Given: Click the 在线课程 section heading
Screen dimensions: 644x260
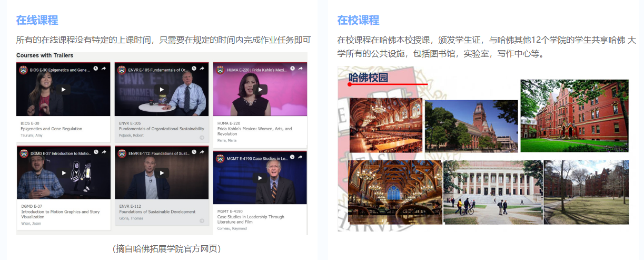Looking at the screenshot, I should [37, 21].
